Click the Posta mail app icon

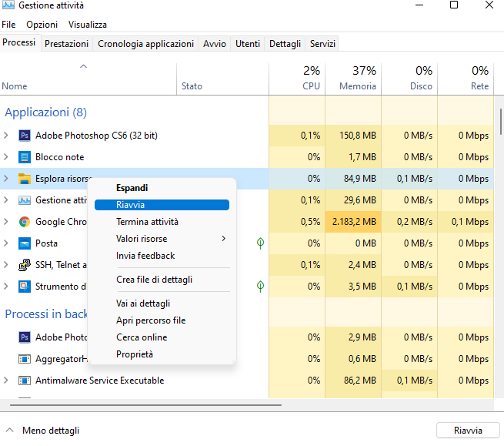click(24, 243)
